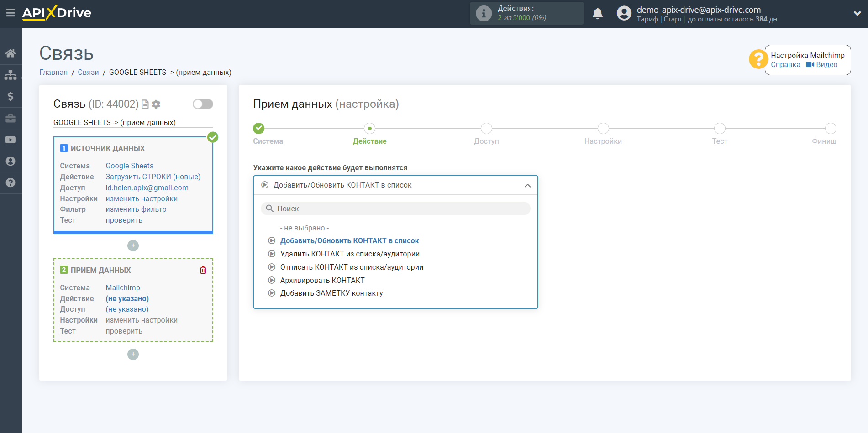
Task: Select "Удалить КОНТАКТ из списка/аудитории" option
Action: coord(350,254)
